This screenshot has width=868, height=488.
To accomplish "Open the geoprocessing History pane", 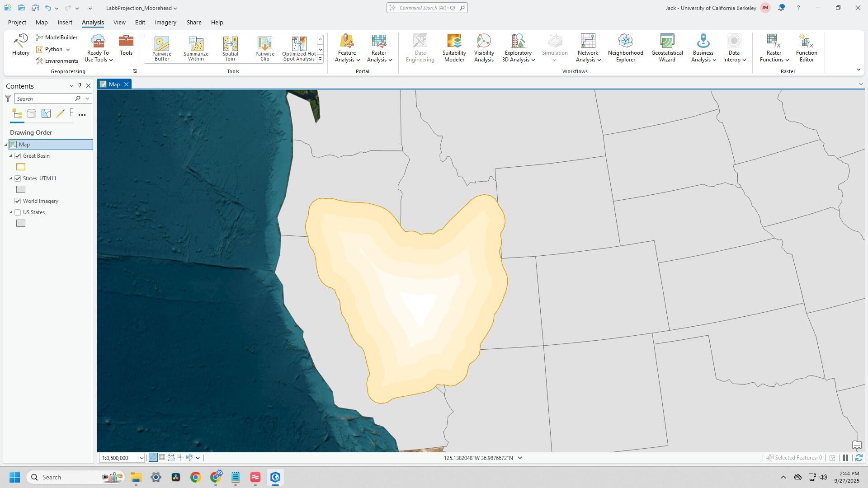I will (x=20, y=45).
